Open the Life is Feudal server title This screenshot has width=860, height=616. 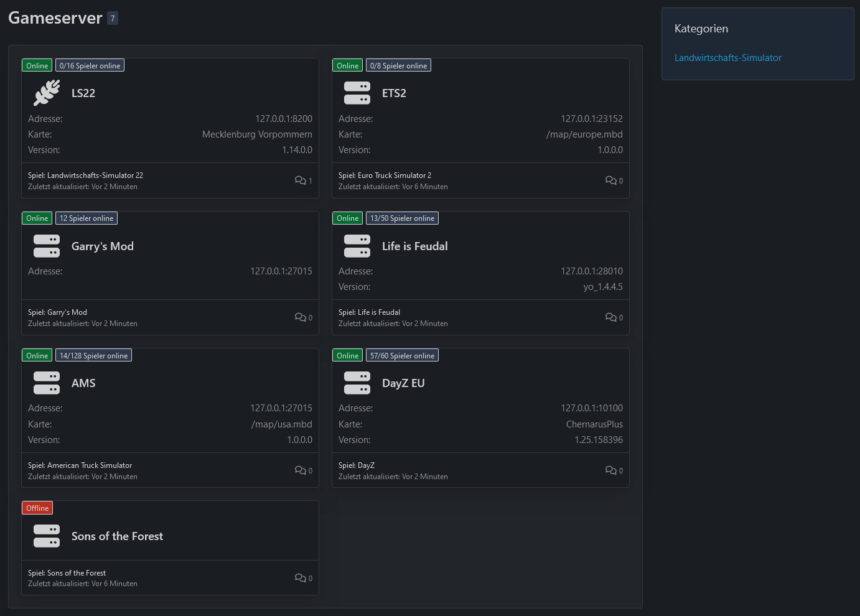tap(414, 246)
